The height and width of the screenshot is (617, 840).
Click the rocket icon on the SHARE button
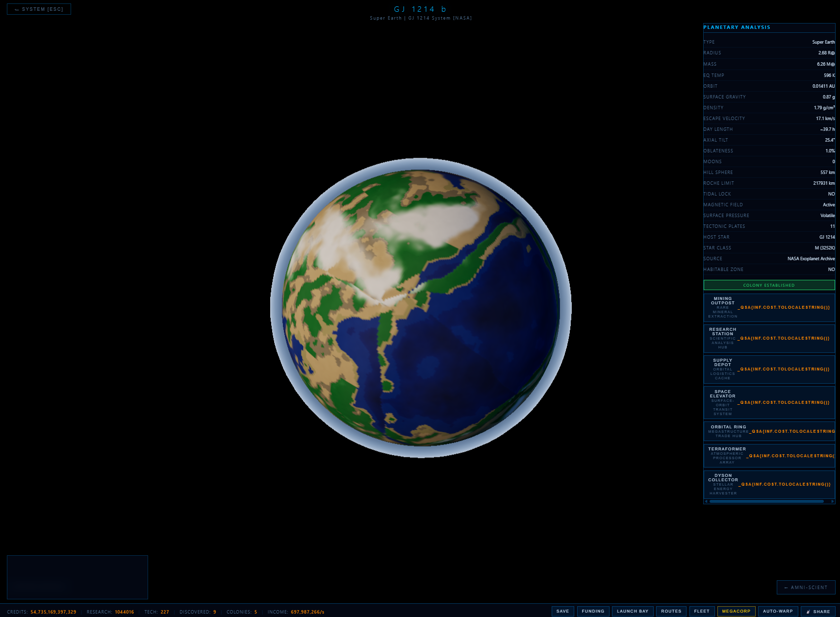tap(807, 611)
